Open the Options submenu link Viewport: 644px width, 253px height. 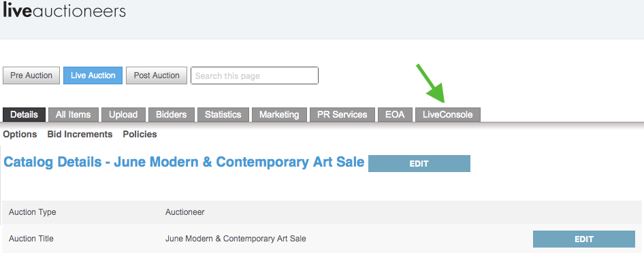click(20, 135)
